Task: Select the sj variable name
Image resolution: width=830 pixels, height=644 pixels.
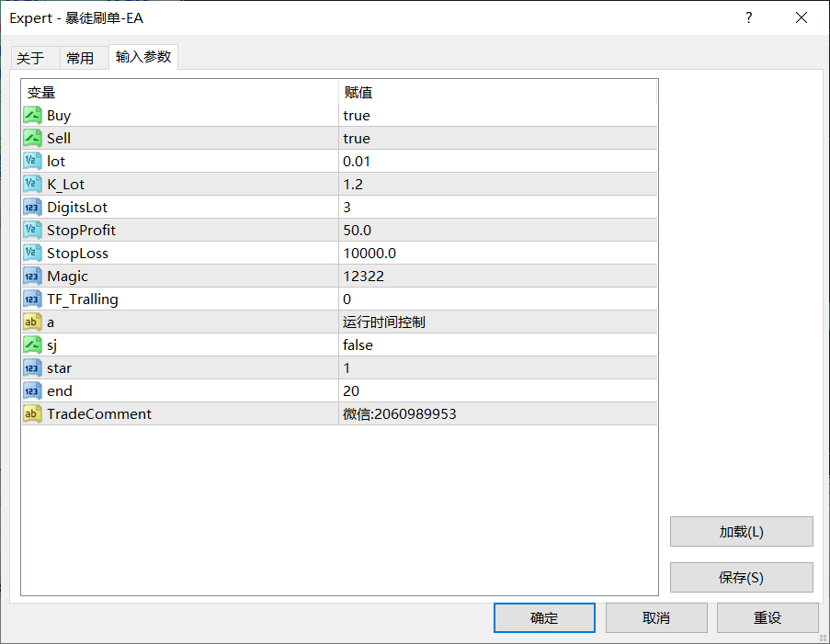Action: point(51,345)
